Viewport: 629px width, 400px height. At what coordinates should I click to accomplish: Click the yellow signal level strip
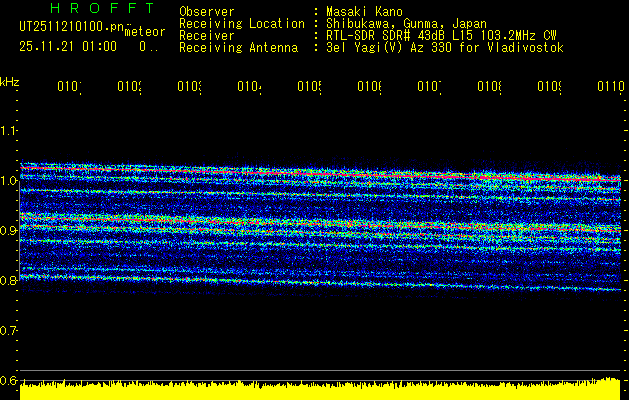tap(320, 391)
